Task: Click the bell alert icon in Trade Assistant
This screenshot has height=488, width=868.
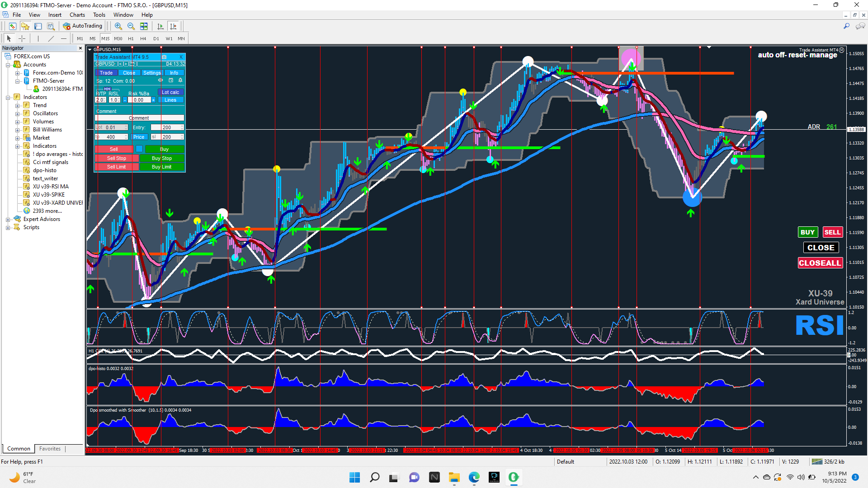Action: pos(180,80)
